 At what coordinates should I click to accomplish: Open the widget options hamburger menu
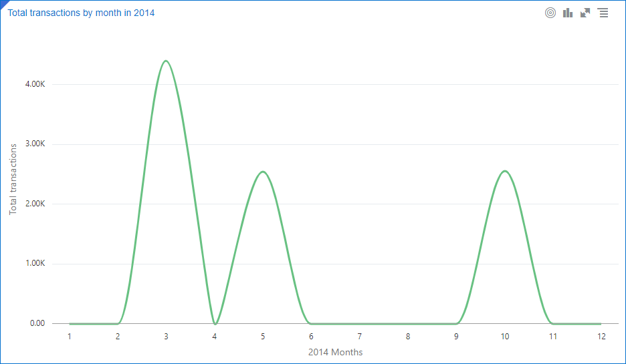pyautogui.click(x=603, y=13)
